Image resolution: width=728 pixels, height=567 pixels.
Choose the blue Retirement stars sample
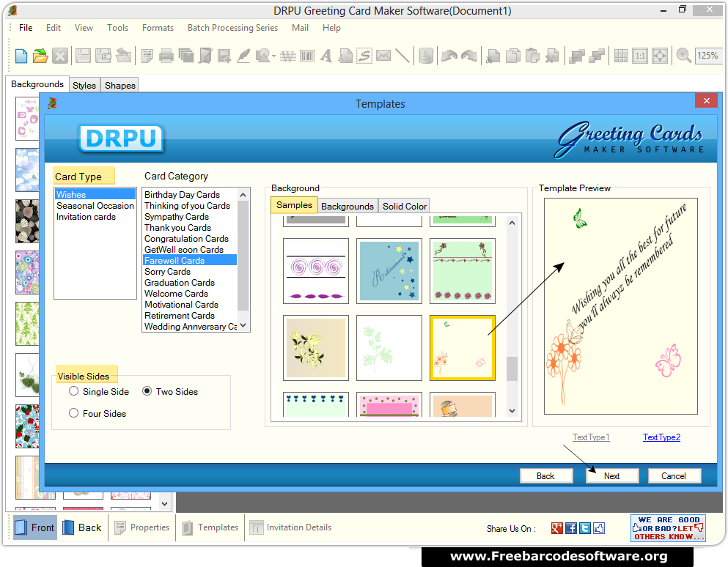click(x=389, y=271)
